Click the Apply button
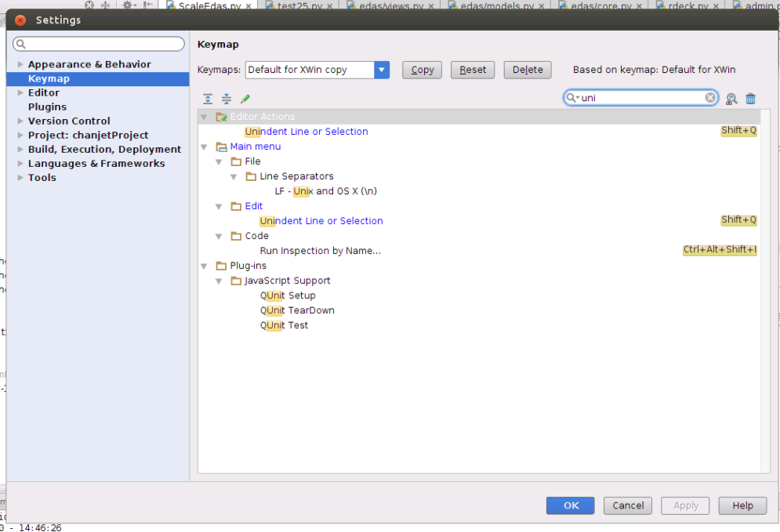780x532 pixels. (x=685, y=505)
